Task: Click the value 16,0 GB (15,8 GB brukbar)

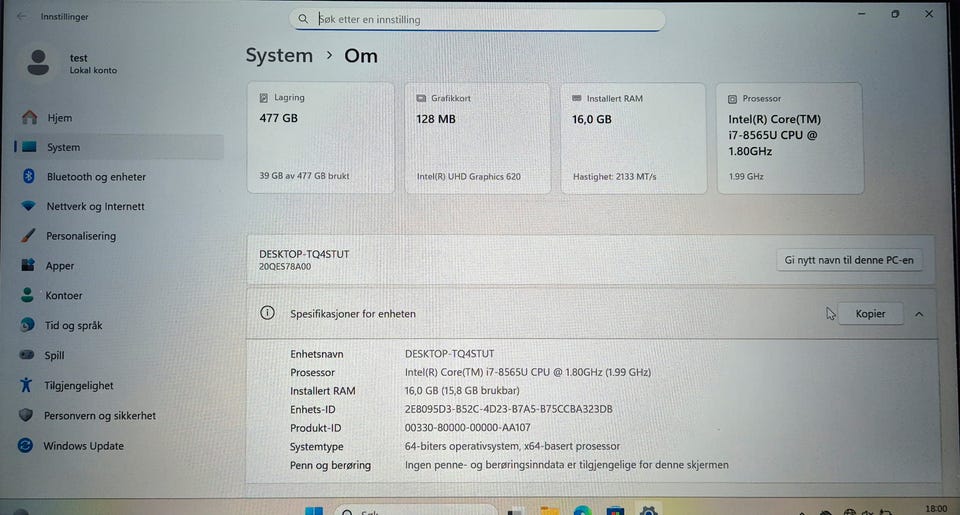Action: pyautogui.click(x=462, y=390)
